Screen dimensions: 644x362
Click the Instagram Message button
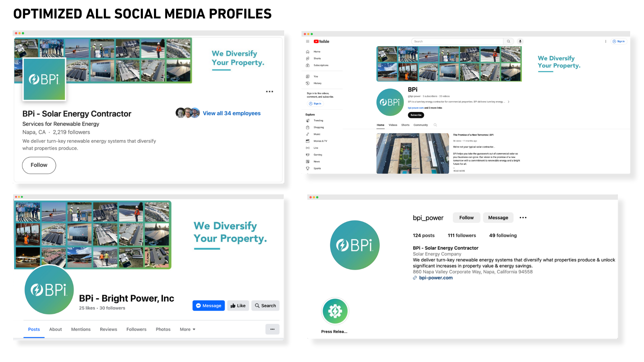tap(498, 218)
